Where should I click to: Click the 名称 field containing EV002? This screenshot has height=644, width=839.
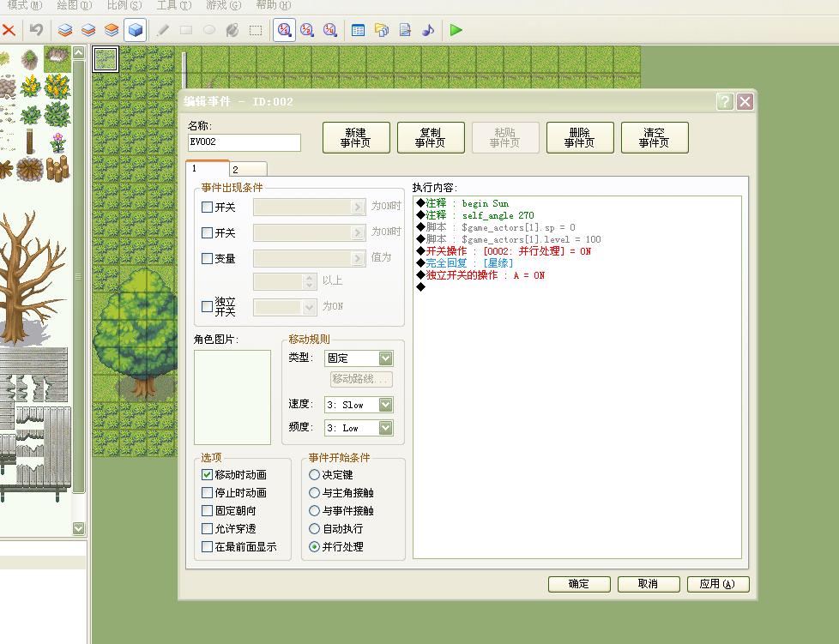pyautogui.click(x=244, y=142)
